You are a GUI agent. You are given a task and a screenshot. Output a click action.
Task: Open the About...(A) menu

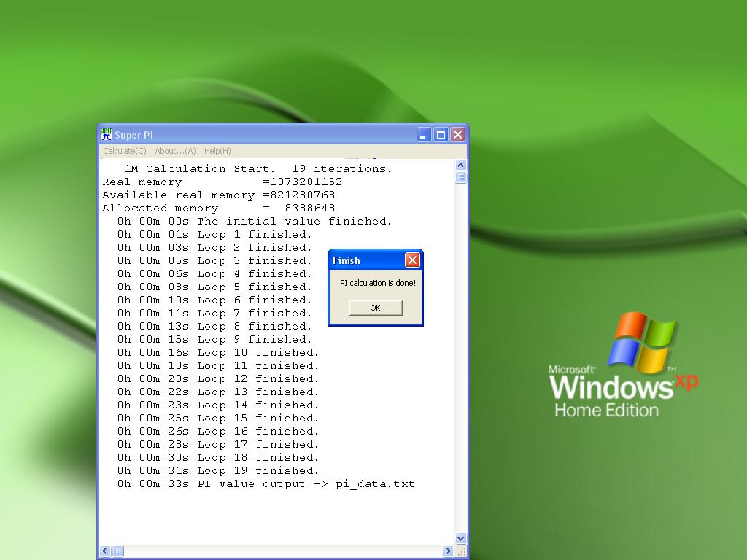(x=175, y=151)
